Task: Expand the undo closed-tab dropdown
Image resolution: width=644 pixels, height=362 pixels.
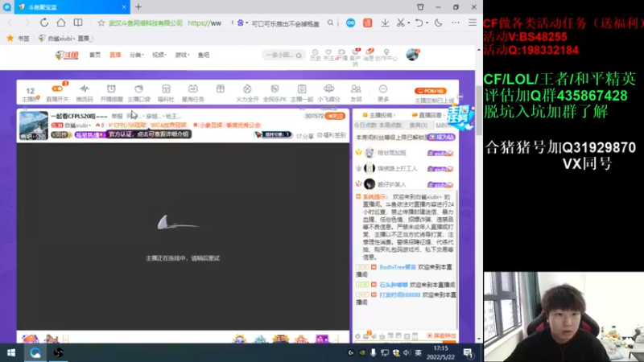Action: [x=427, y=23]
